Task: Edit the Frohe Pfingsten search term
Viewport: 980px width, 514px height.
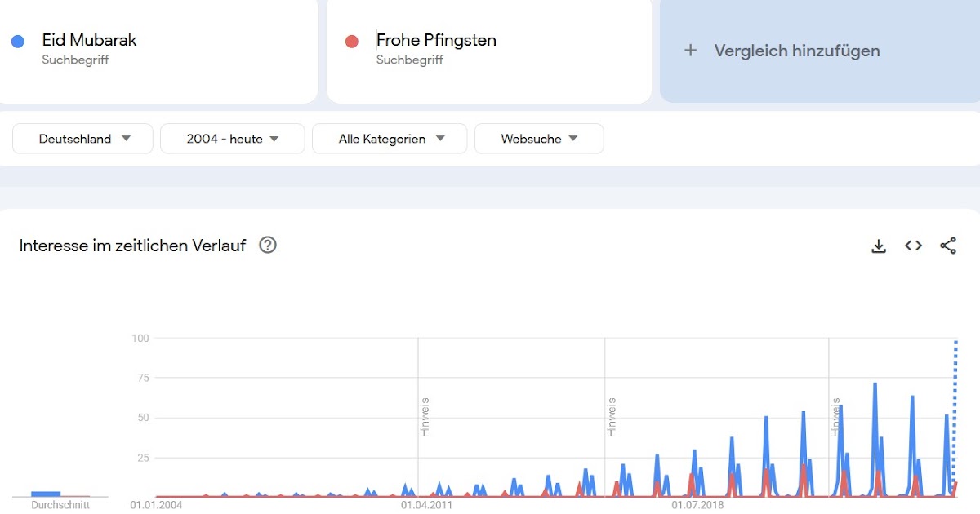Action: (x=436, y=40)
